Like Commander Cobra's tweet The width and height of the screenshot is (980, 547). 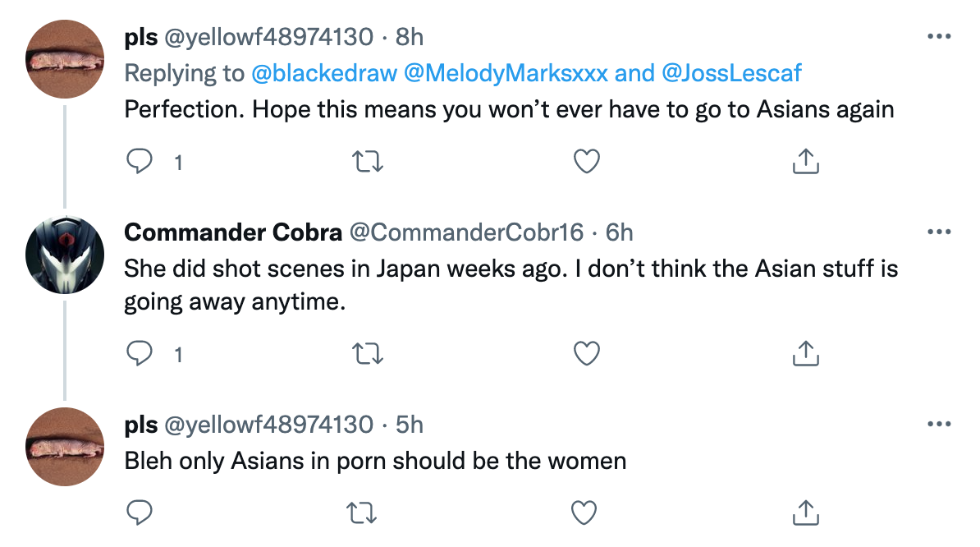[x=587, y=353]
